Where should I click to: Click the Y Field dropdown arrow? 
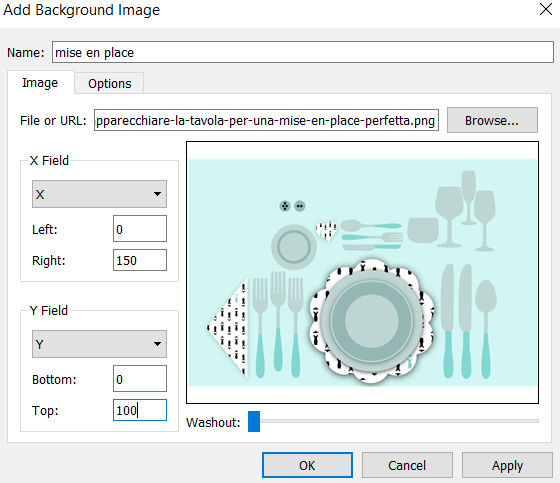coord(157,344)
